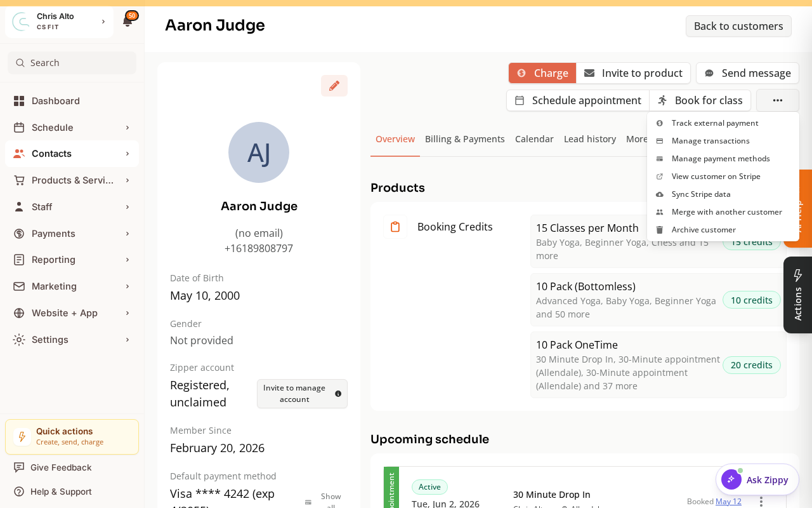Click the search magnifier icon

[20, 63]
